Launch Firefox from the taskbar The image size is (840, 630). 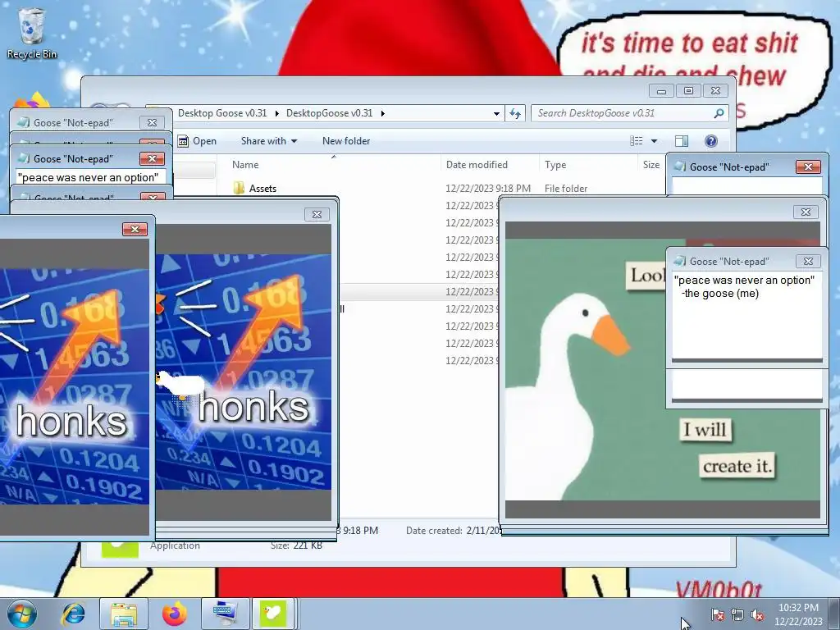[174, 614]
